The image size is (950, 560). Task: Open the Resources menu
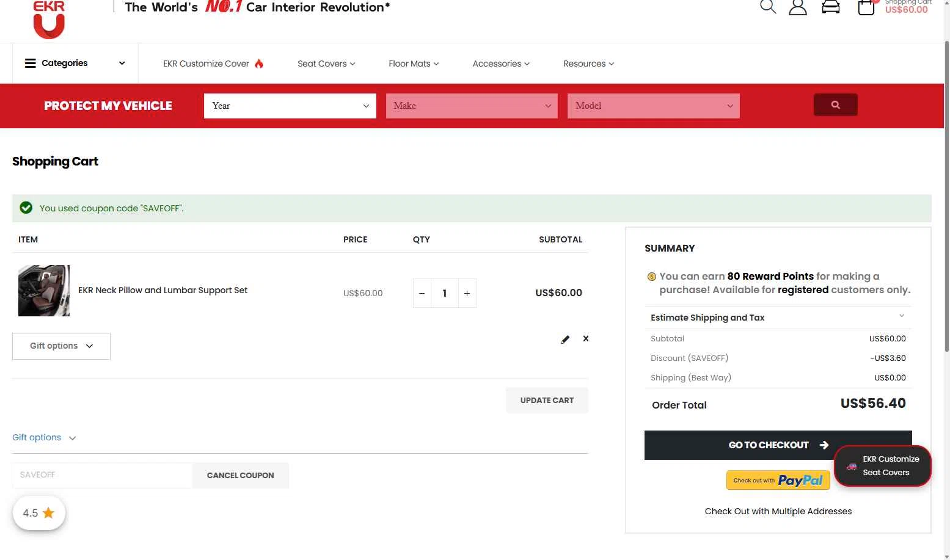[588, 64]
